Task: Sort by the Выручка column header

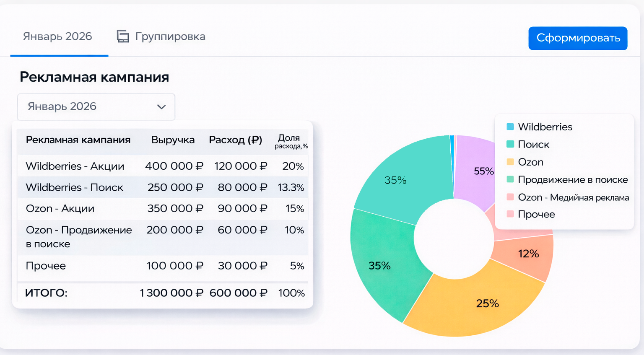Action: point(173,140)
